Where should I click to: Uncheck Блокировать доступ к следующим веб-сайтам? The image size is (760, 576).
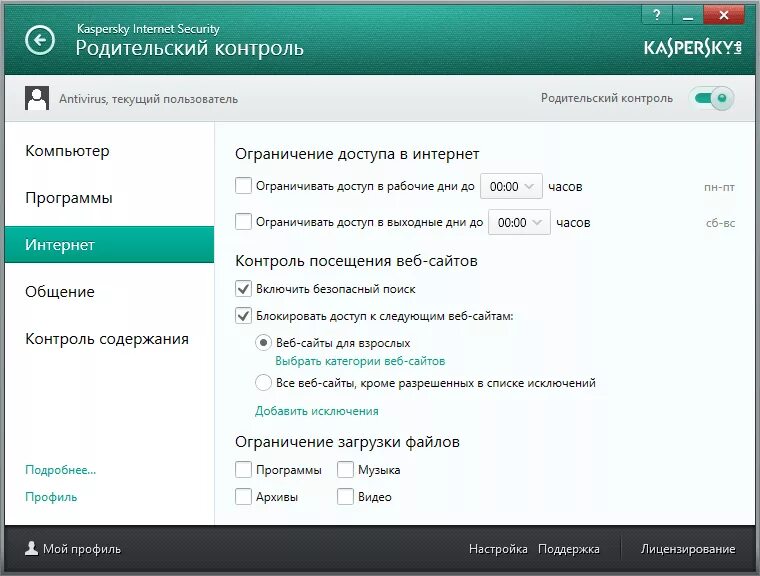[x=243, y=316]
